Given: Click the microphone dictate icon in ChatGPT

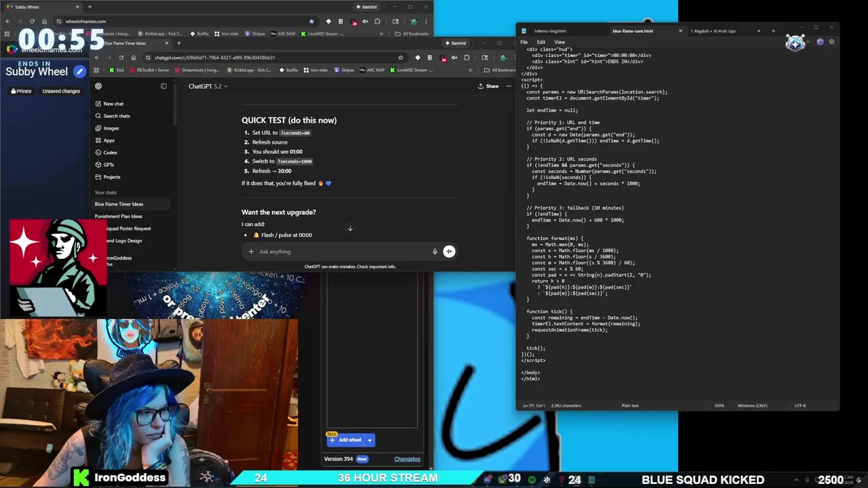Looking at the screenshot, I should (435, 251).
